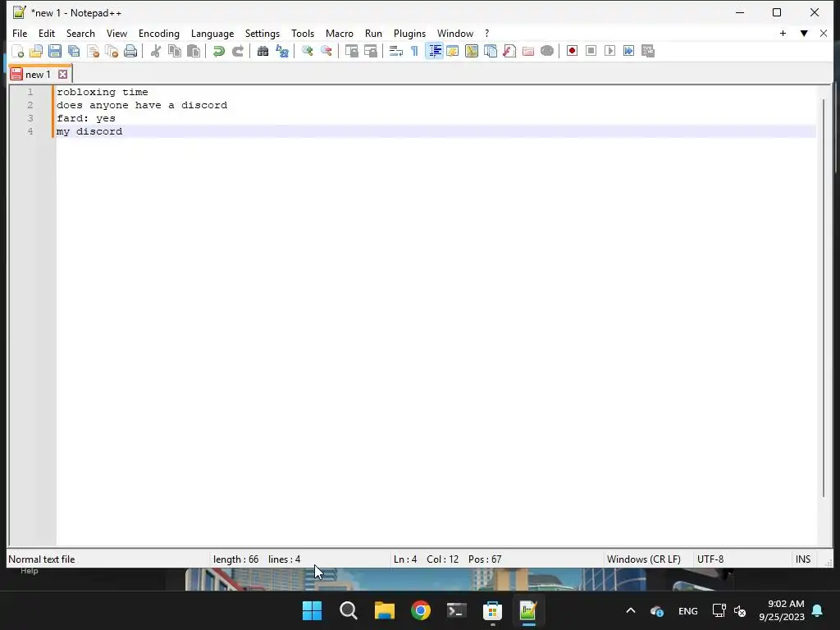
Task: Show hidden icons in the system tray
Action: pos(631,610)
